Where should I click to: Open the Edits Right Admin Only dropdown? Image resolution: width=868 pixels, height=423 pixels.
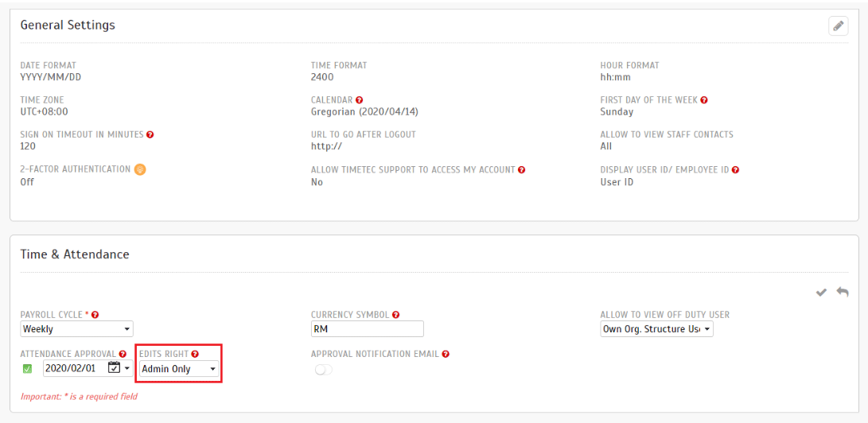tap(179, 369)
